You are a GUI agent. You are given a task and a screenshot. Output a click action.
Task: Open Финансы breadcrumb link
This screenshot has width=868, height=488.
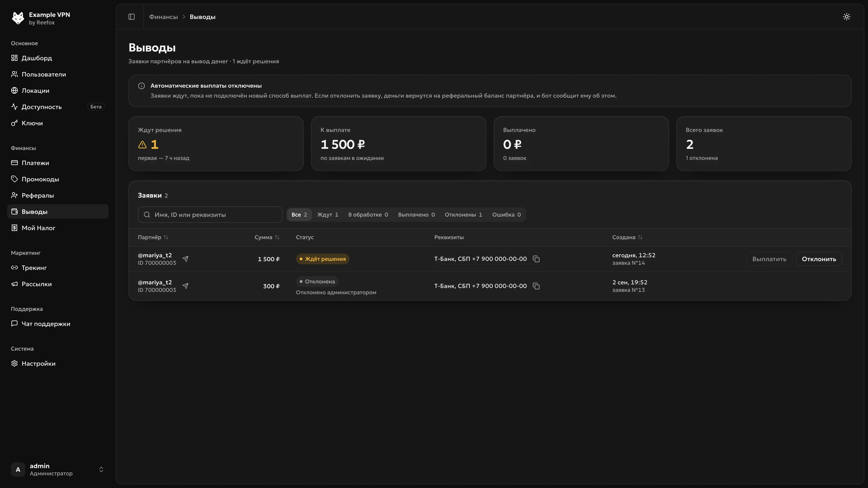[x=163, y=17]
